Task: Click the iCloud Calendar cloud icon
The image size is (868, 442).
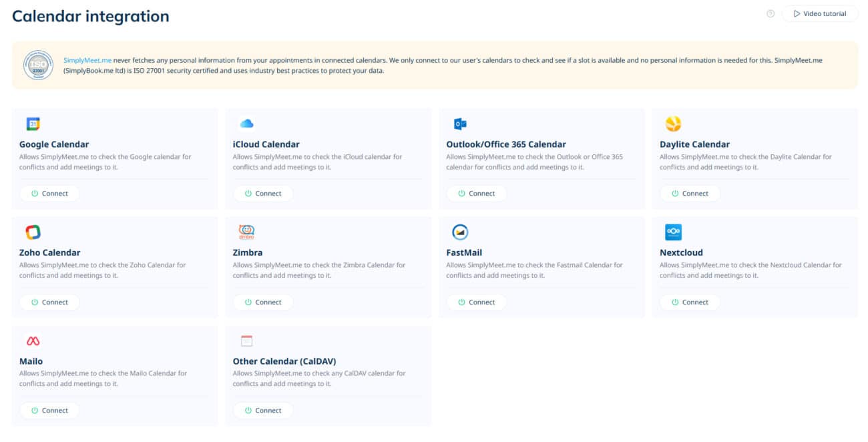Action: 246,124
